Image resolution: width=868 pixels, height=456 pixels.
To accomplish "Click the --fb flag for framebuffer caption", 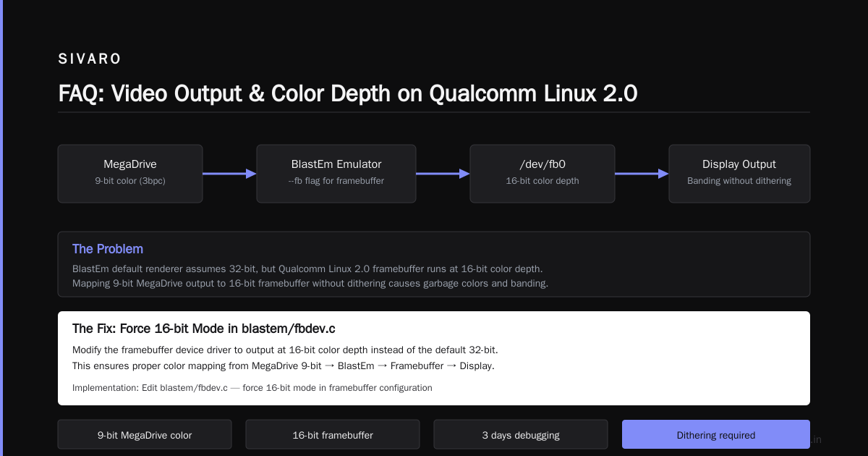I will [x=336, y=181].
